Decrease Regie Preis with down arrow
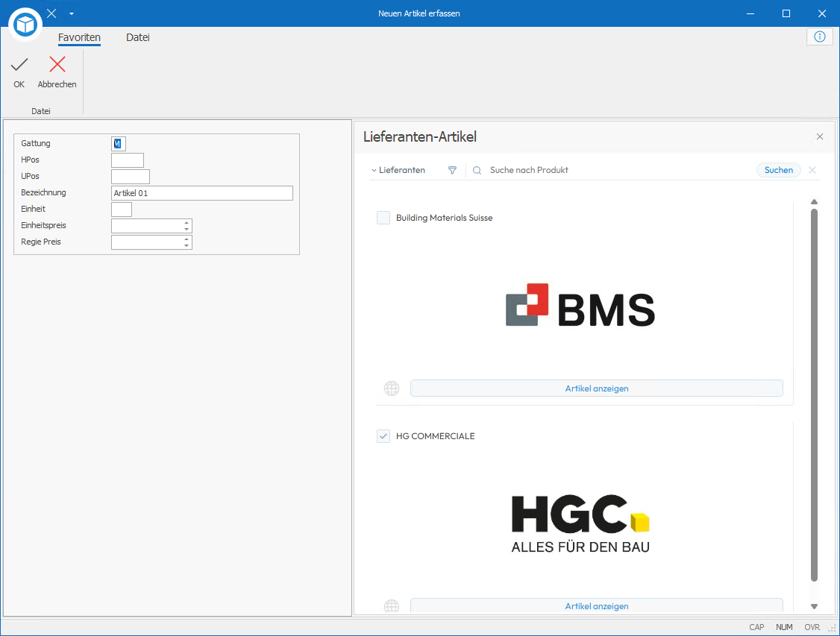 (x=187, y=245)
